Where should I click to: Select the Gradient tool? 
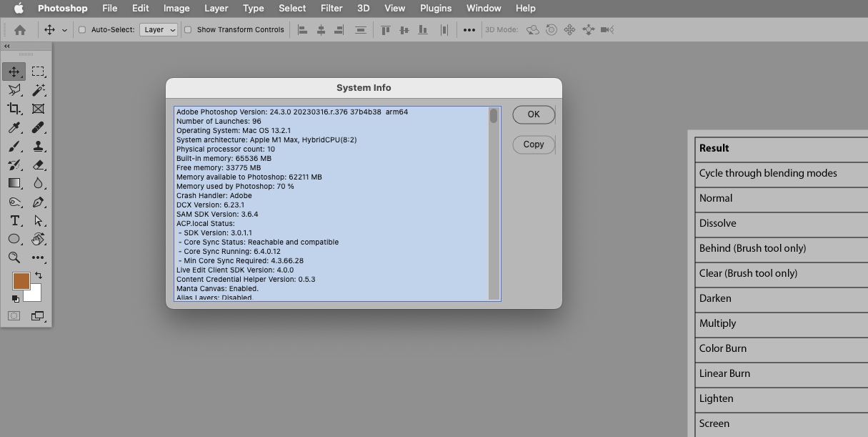14,183
